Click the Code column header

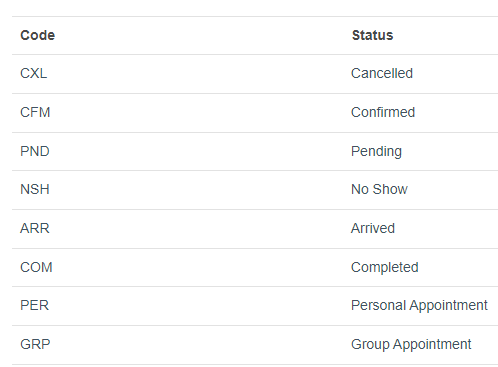[37, 35]
